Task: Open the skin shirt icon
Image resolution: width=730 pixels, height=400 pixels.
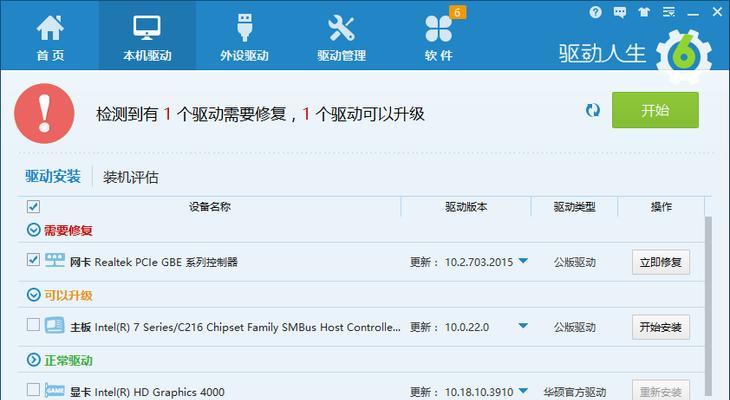Action: 644,13
